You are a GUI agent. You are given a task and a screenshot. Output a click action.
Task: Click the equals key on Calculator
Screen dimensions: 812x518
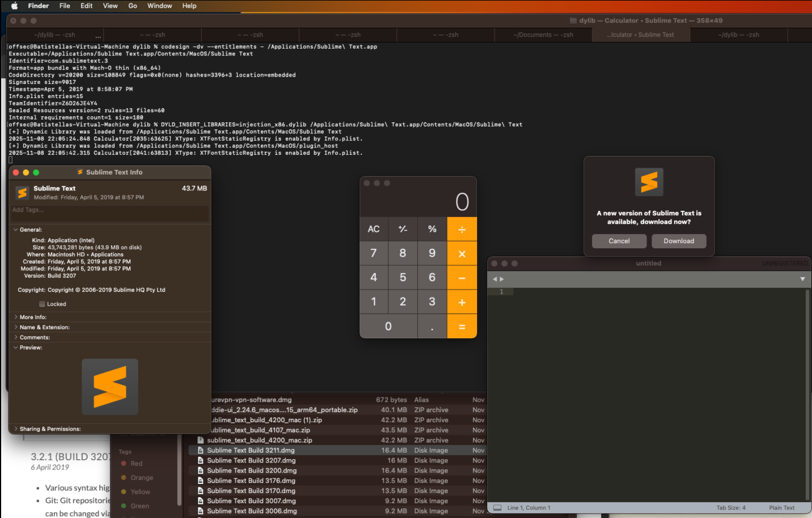462,326
